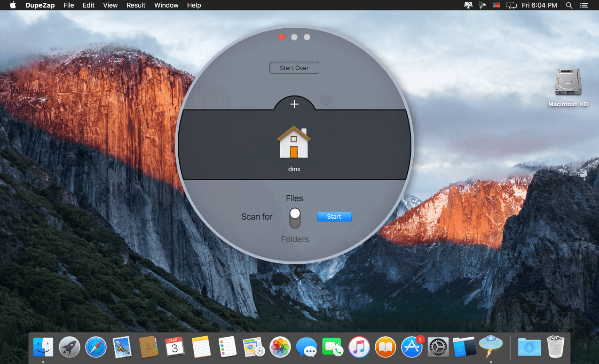Open the Downloads folder stack
This screenshot has height=364, width=599.
(x=529, y=348)
